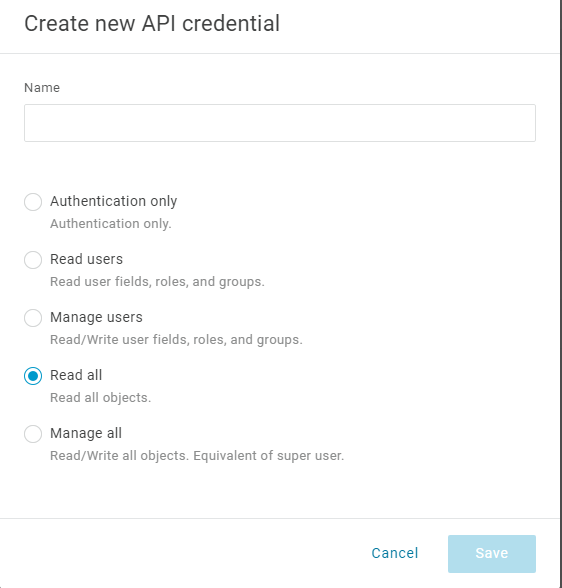Click the "Read users" option label
The height and width of the screenshot is (588, 562).
[87, 259]
